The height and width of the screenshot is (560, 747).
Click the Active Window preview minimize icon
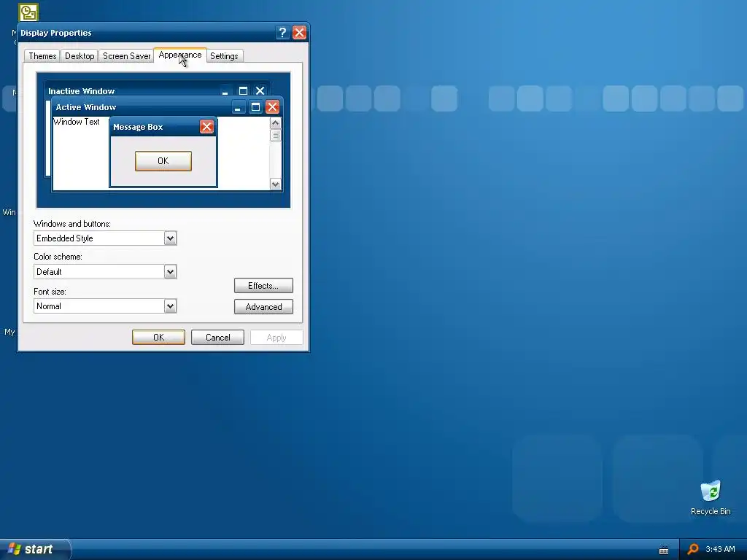239,107
